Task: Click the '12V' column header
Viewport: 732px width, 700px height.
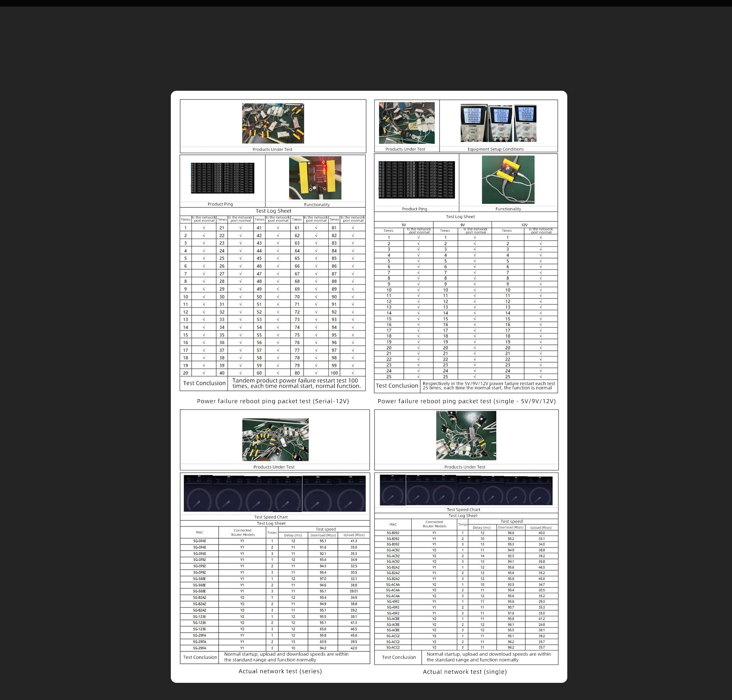Action: point(525,225)
